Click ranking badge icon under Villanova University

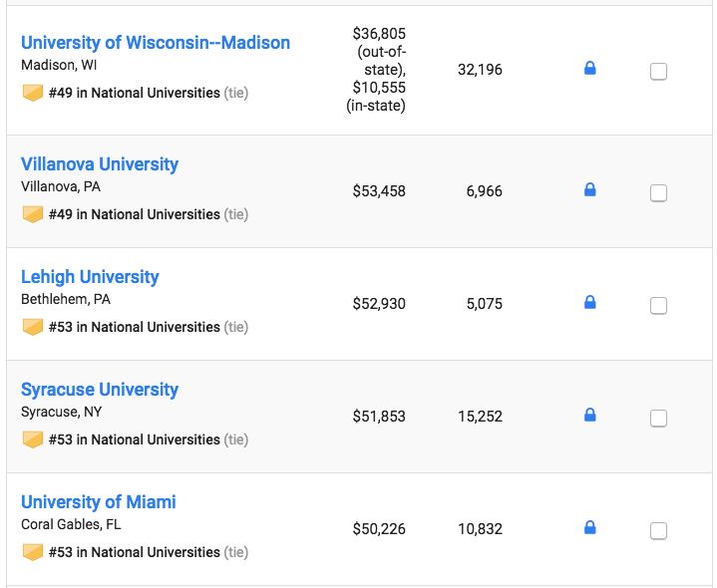click(33, 214)
